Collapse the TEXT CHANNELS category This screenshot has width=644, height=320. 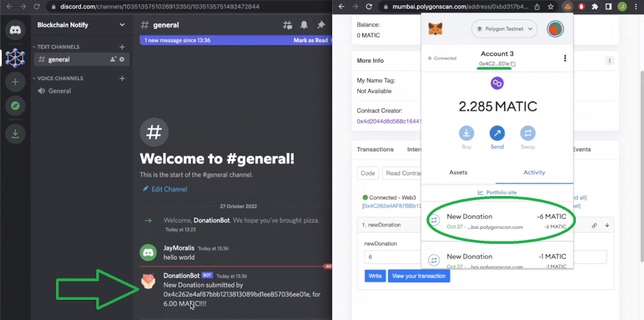tap(58, 47)
